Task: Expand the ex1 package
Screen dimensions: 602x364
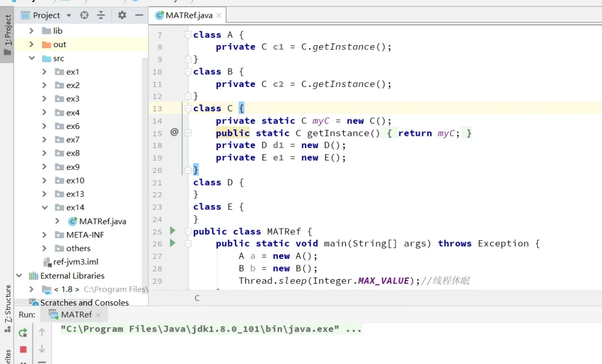Action: (x=44, y=72)
